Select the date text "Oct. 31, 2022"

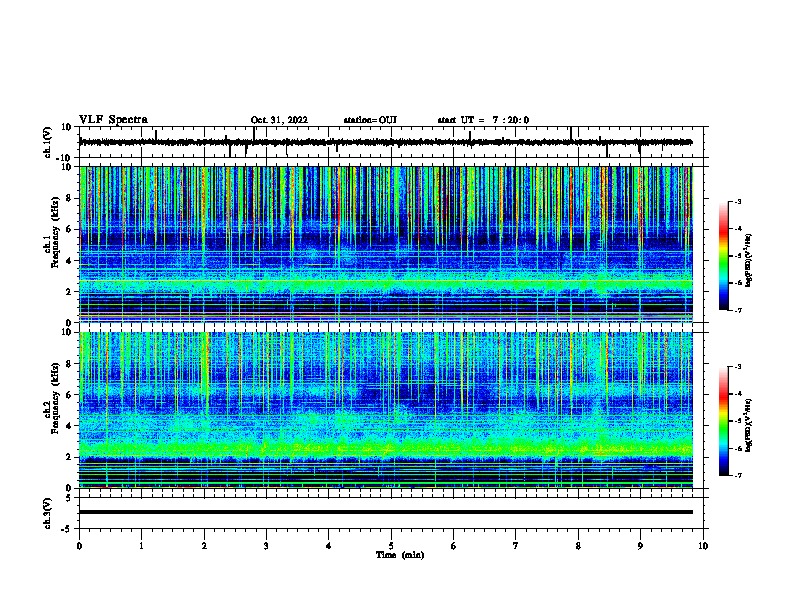tap(279, 120)
